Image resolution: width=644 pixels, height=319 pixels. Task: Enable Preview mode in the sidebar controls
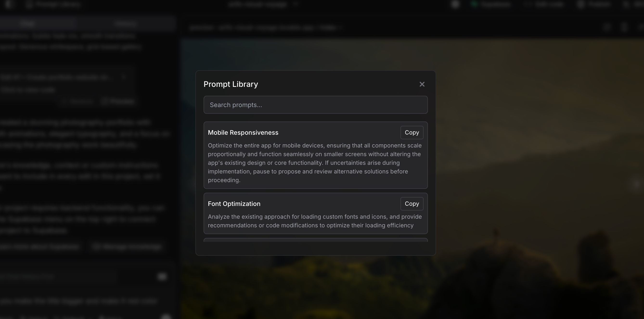tap(118, 101)
